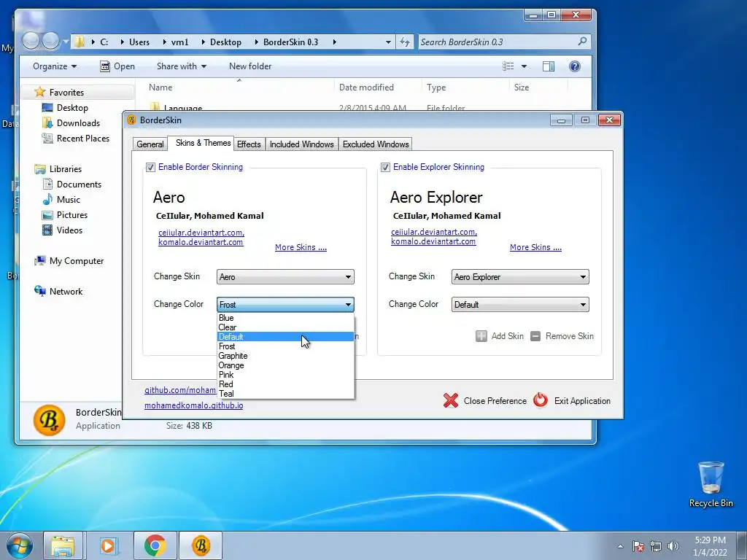Click the Windows Start button
The image size is (747, 560).
tap(20, 545)
